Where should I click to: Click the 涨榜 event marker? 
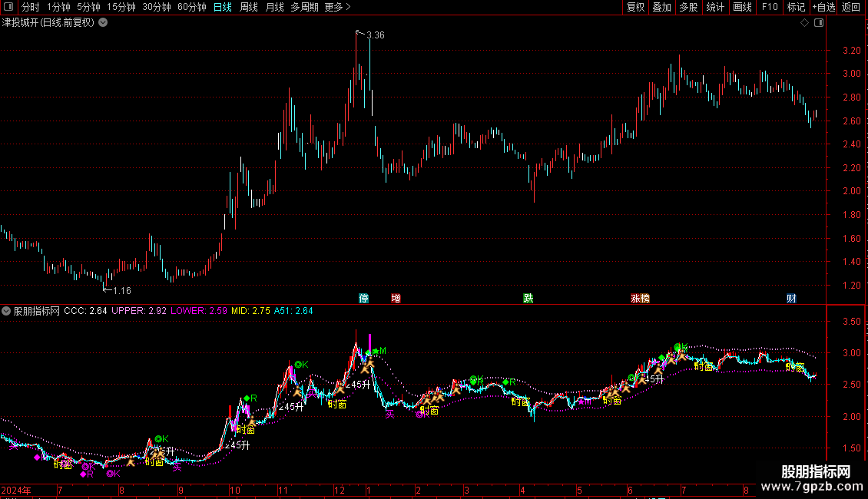[x=640, y=298]
